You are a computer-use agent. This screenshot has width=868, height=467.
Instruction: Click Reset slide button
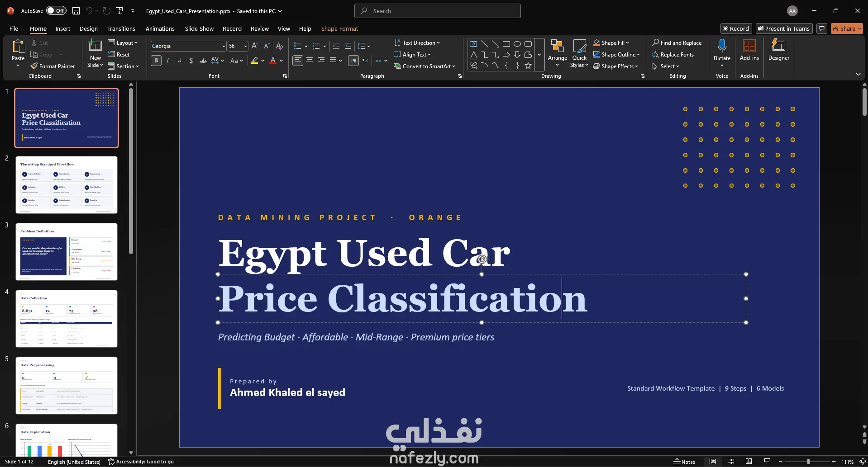(119, 54)
